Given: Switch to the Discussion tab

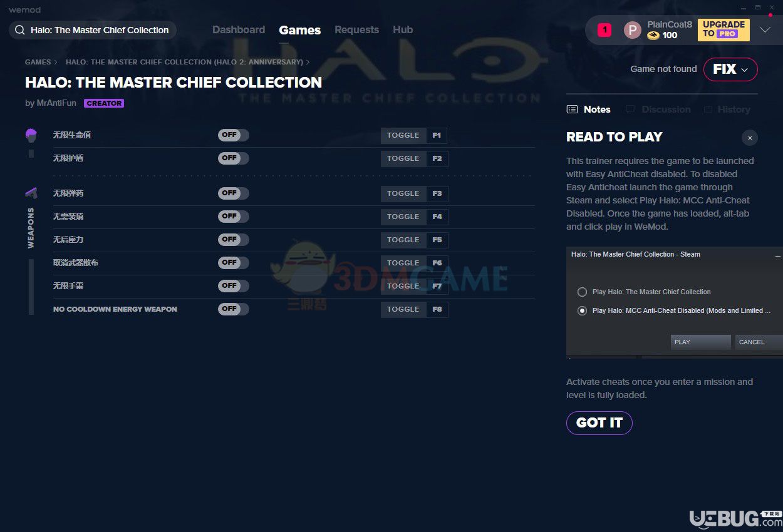Looking at the screenshot, I should coord(666,110).
